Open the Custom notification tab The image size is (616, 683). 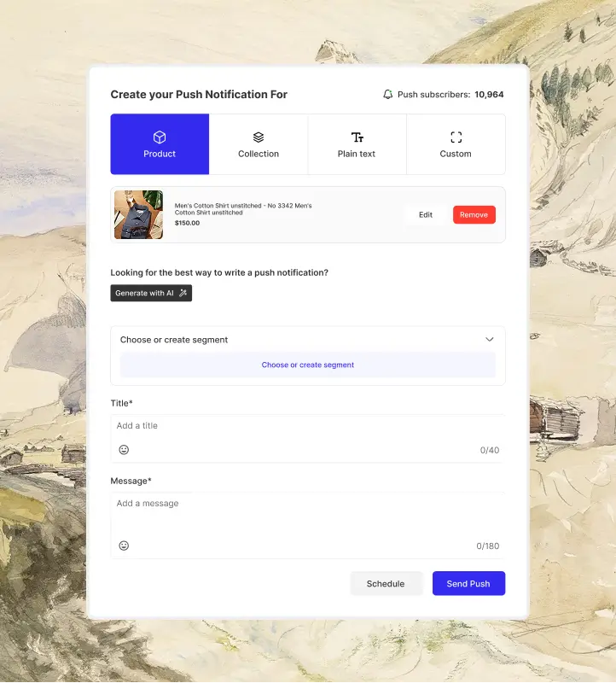pos(456,144)
